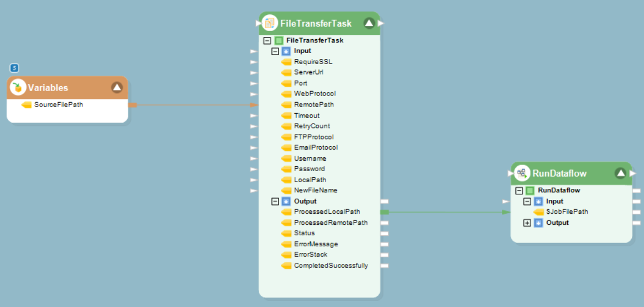Click the Variables orange header icon
This screenshot has width=644, height=307.
(18, 87)
